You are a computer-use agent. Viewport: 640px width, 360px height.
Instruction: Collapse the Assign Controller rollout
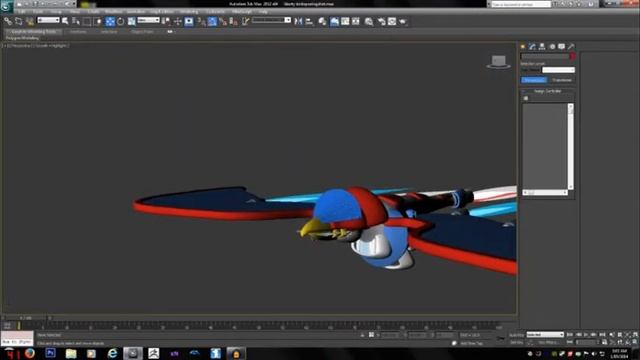[548, 91]
